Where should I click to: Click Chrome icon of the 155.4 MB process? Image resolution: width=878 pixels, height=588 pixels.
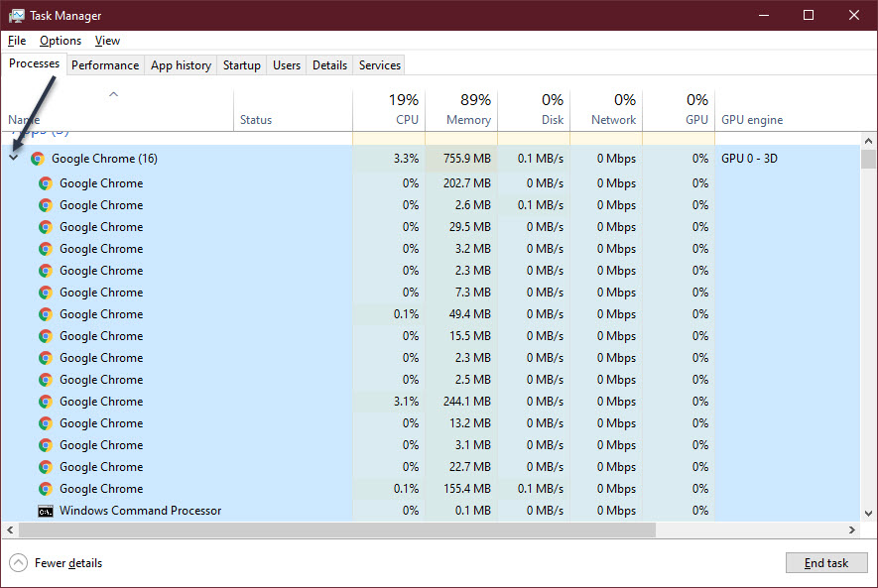(x=46, y=489)
